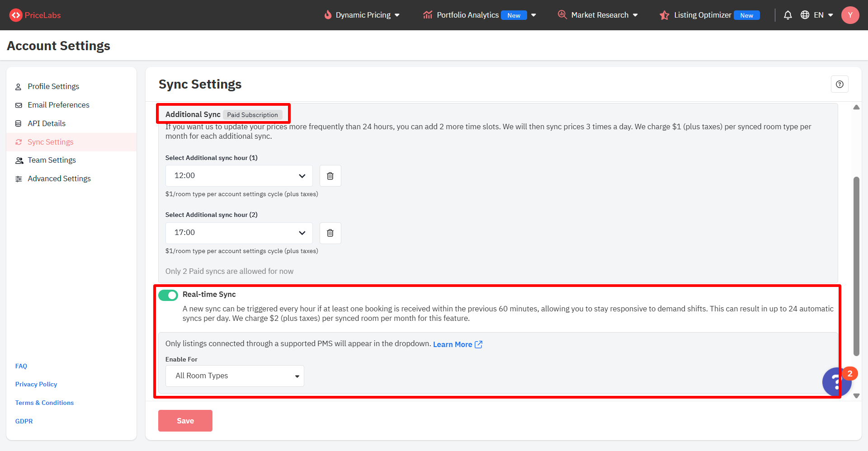
Task: Open the All Room Types dropdown
Action: point(235,376)
